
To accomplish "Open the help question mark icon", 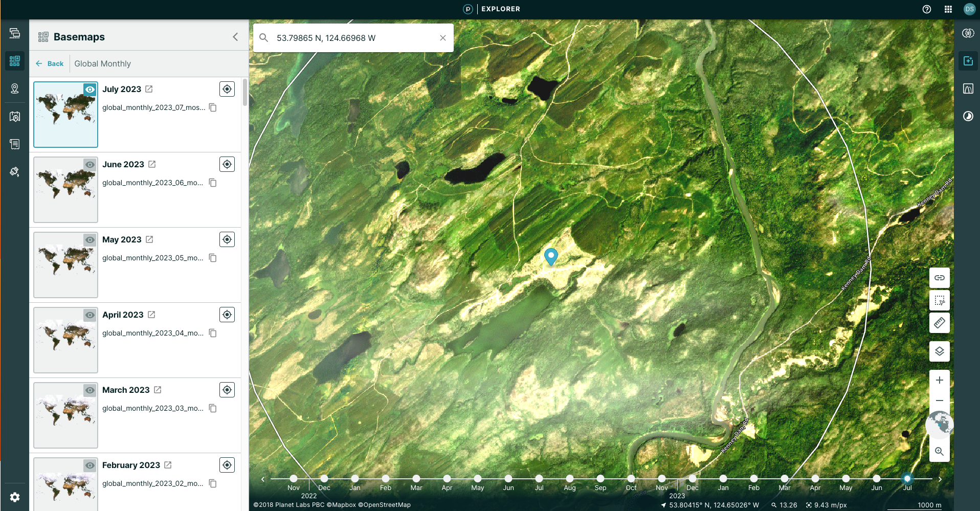I will pos(926,9).
